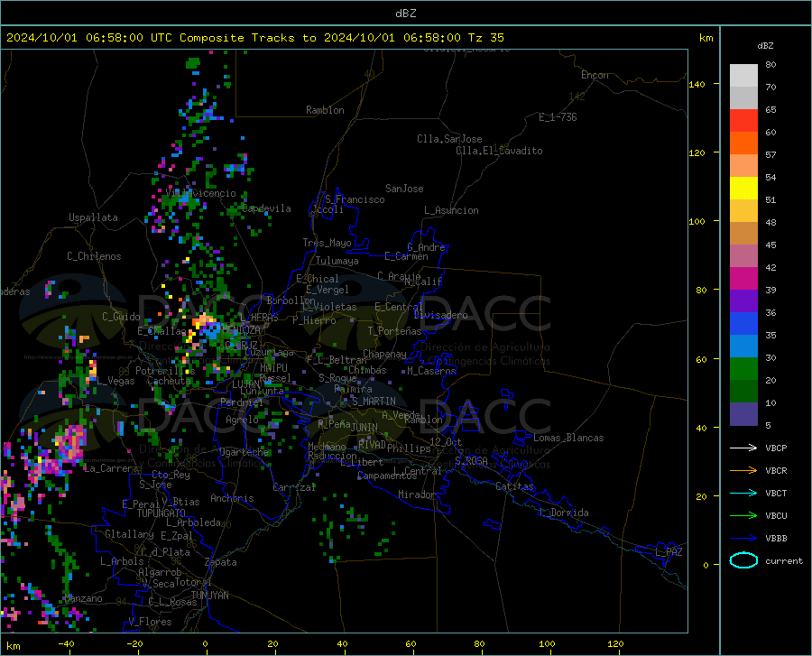Click the 'Tz 35' threshold text
Screen dimensions: 812x656
click(x=485, y=38)
